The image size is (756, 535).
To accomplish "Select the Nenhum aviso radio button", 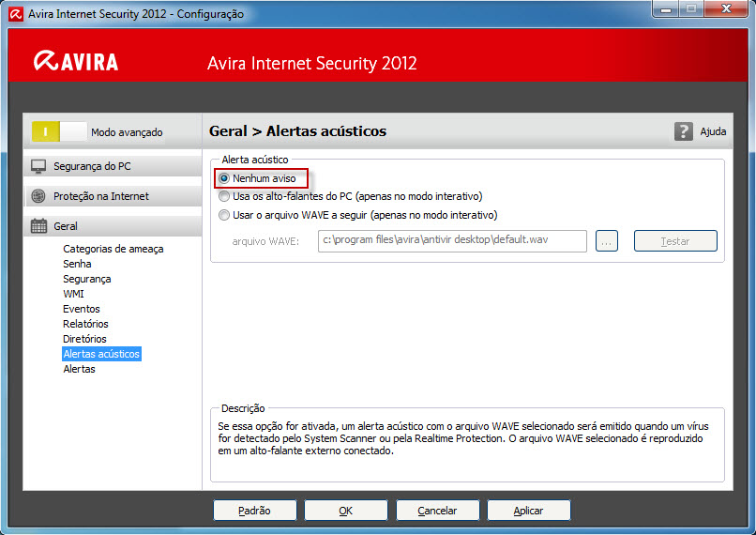I will tap(224, 178).
